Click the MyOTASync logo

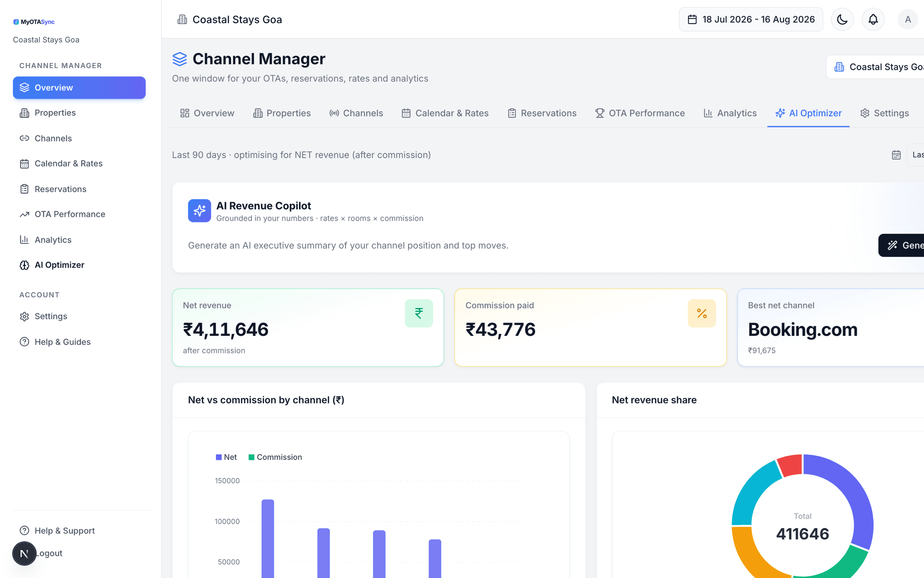pyautogui.click(x=34, y=22)
